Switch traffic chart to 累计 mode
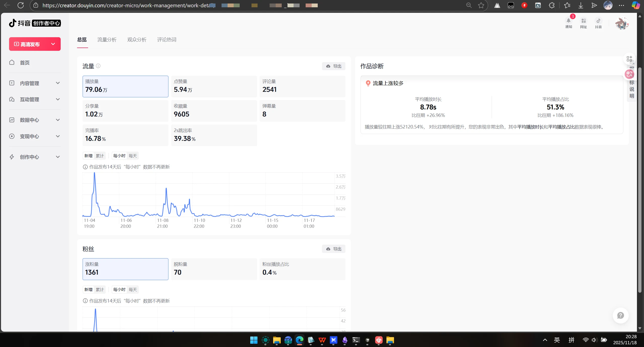This screenshot has height=347, width=644. click(x=100, y=156)
